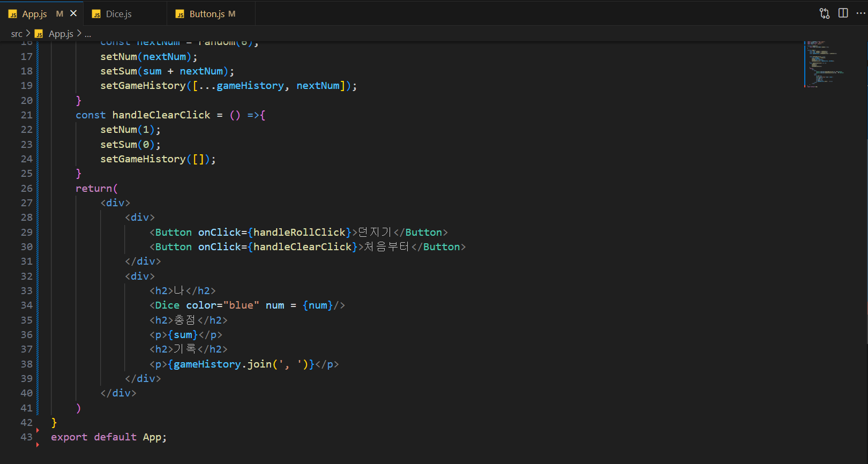Click the h2 나 heading line
This screenshot has height=464, width=868.
(183, 291)
